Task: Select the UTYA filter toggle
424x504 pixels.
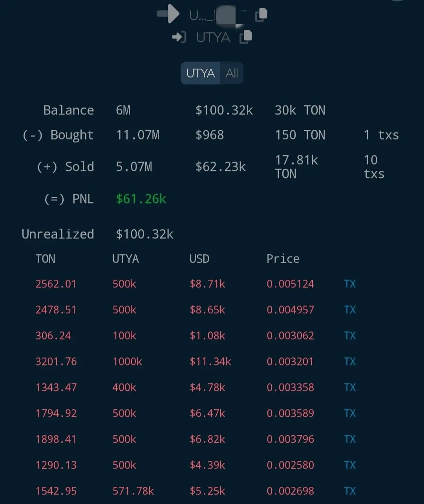Action: pyautogui.click(x=201, y=73)
